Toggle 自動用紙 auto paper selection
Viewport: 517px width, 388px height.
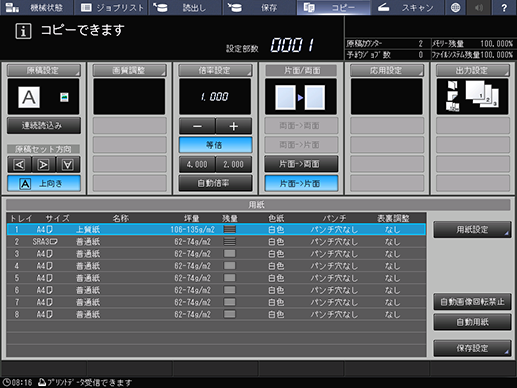pyautogui.click(x=472, y=322)
